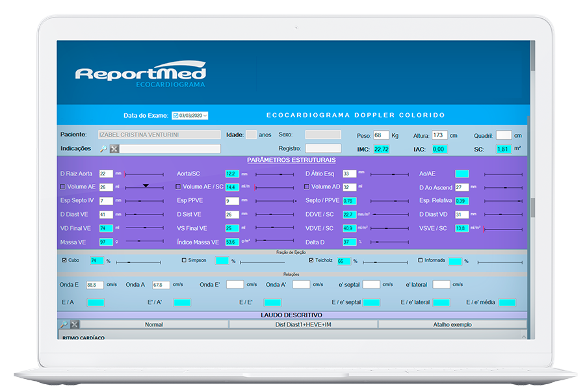
Task: Click the Esp PPVE value field
Action: tap(232, 201)
